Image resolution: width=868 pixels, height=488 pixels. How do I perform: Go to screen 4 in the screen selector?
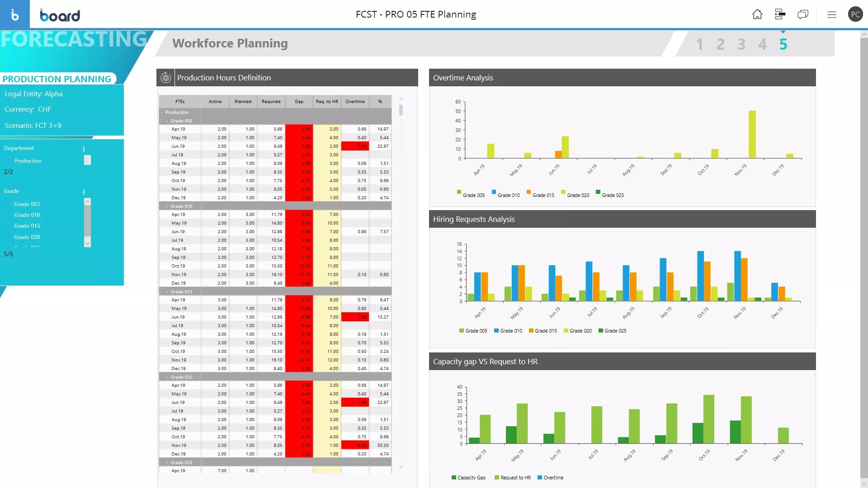[x=763, y=44]
